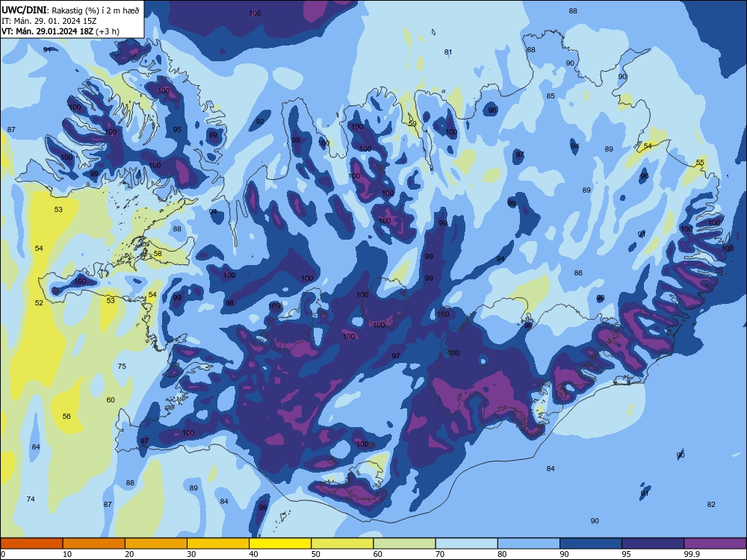Click the legend tick label '99.9'
Screen dimensions: 747x560
691,554
